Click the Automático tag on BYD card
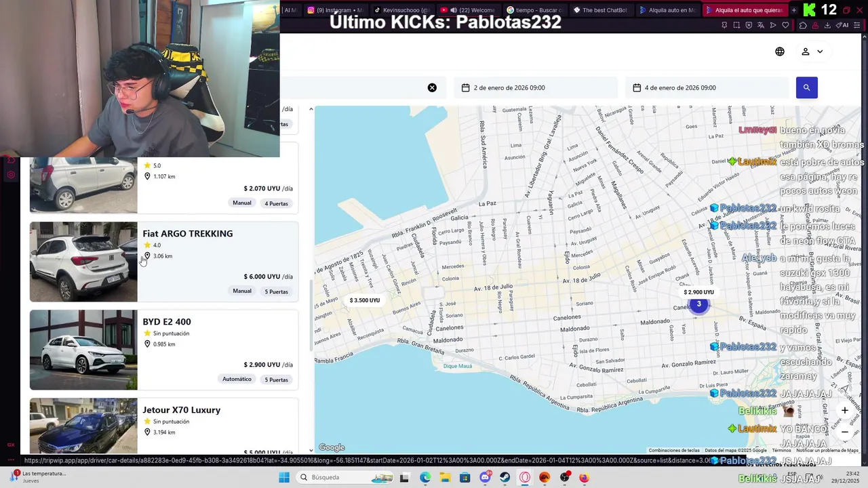Image resolution: width=868 pixels, height=488 pixels. tap(237, 379)
